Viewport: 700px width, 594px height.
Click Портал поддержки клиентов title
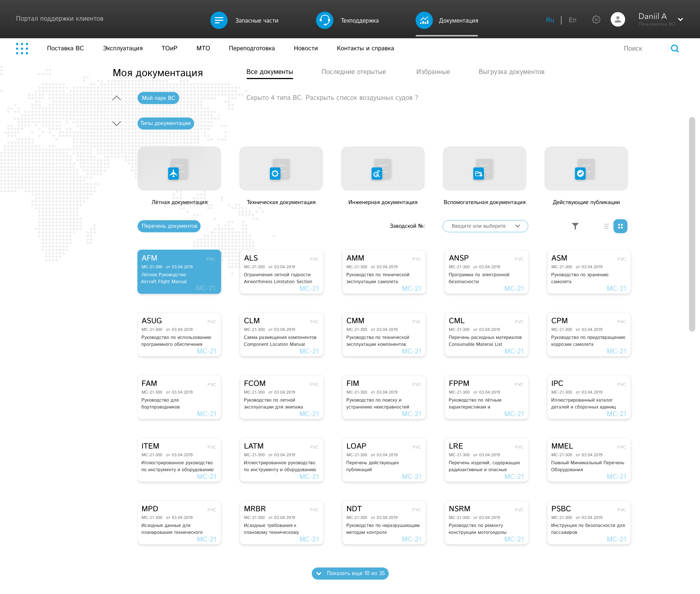(59, 19)
